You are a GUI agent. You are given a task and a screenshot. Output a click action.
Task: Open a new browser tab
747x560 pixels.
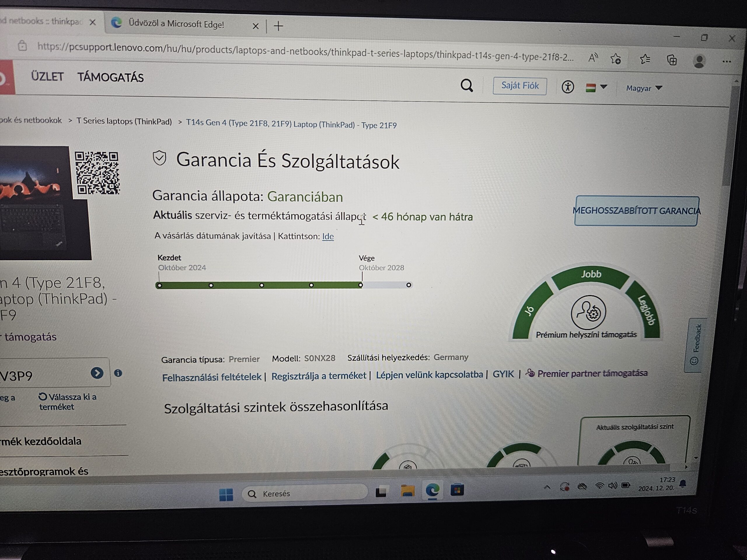point(278,26)
